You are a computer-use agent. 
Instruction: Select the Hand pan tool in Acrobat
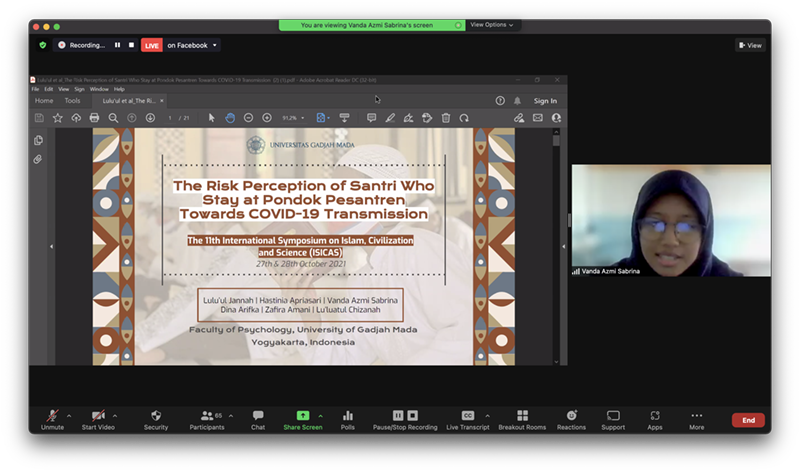[230, 118]
